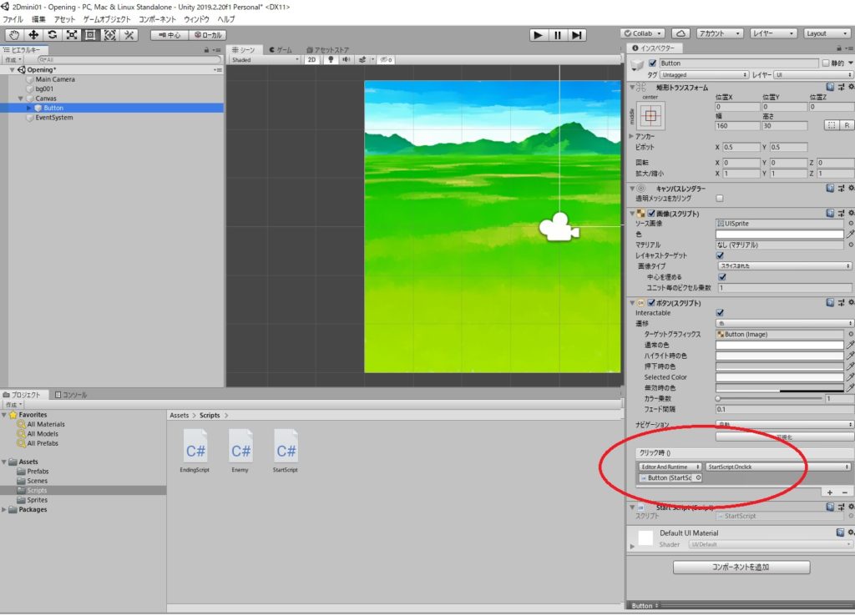Click the Pause button
Screen dimensions: 855x616
click(x=557, y=35)
